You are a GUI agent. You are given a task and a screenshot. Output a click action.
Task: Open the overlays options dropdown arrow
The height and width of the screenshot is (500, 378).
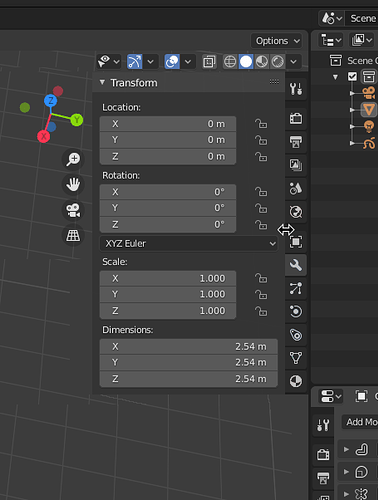188,62
